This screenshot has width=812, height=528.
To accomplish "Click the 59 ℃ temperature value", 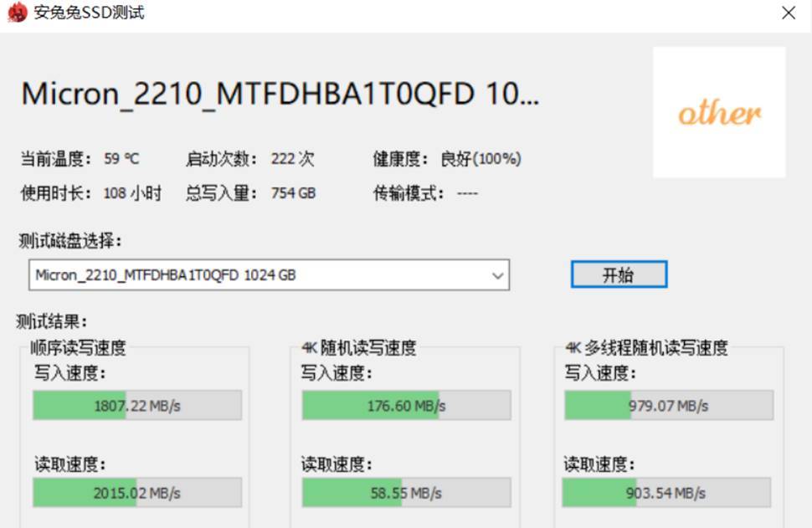I will click(121, 158).
